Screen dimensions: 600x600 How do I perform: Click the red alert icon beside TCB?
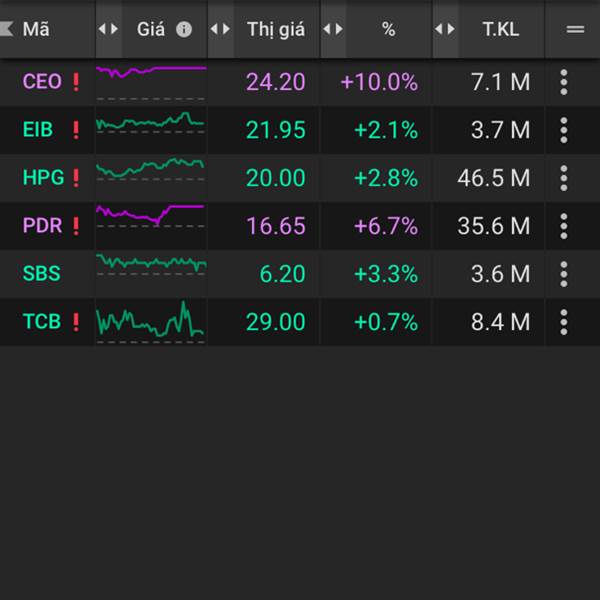click(x=76, y=322)
